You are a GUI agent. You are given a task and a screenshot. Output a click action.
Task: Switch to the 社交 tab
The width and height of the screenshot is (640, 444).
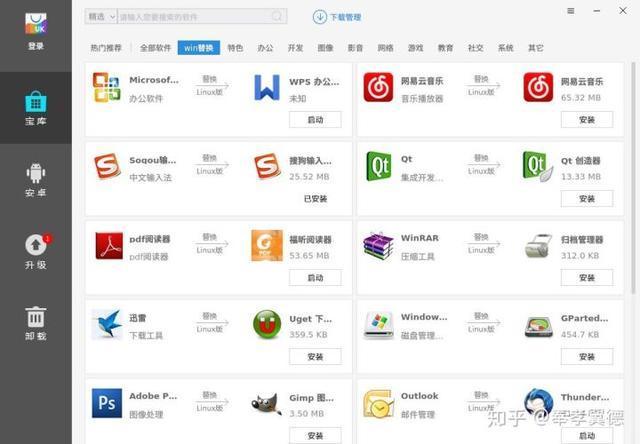[x=476, y=48]
